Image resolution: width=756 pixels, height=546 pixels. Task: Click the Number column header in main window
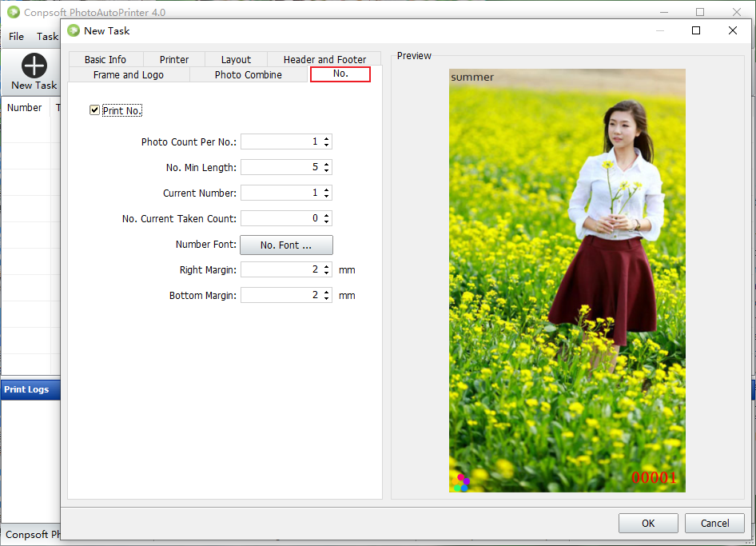pyautogui.click(x=25, y=108)
